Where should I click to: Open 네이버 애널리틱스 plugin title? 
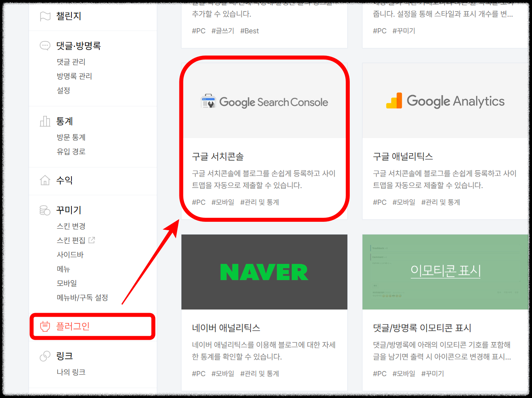click(x=226, y=328)
